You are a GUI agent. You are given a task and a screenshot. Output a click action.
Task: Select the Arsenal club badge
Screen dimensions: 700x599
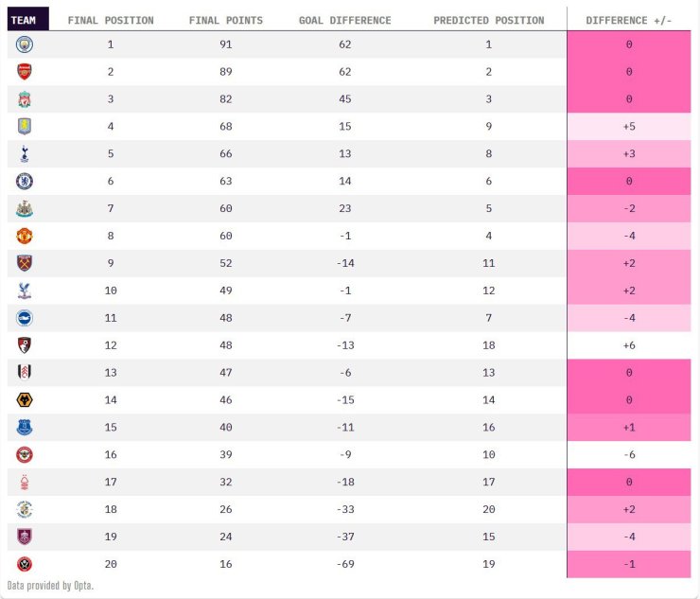[x=25, y=72]
